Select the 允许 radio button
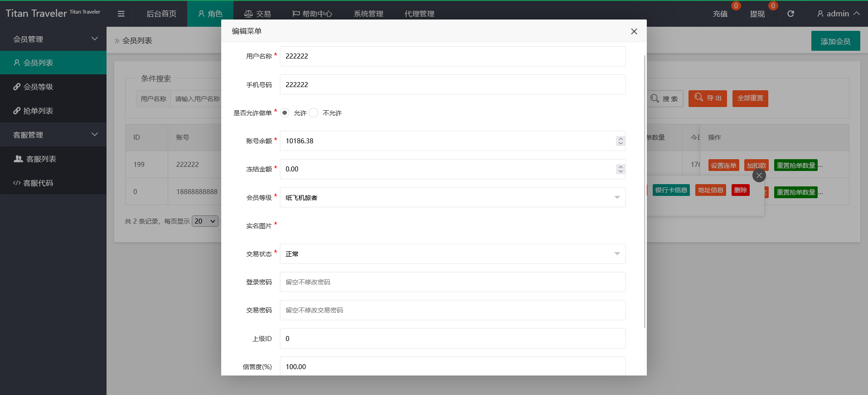Image resolution: width=868 pixels, height=395 pixels. (285, 113)
